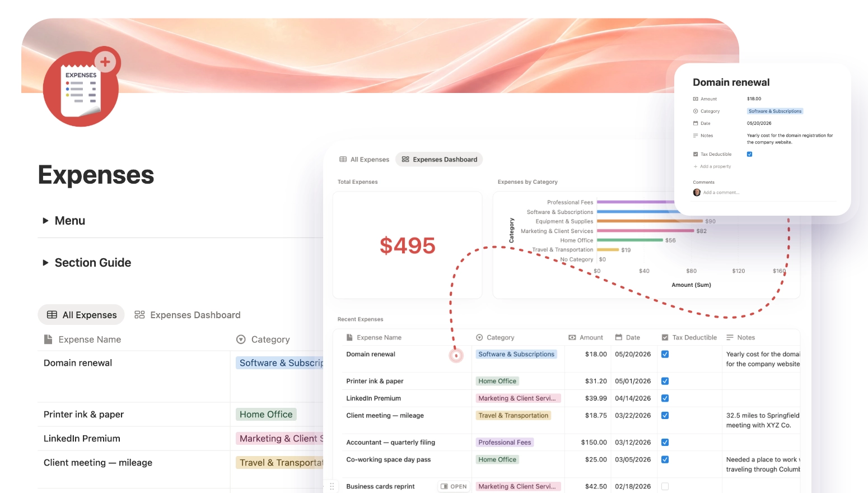Click the Home Office bar showing $56

click(630, 240)
